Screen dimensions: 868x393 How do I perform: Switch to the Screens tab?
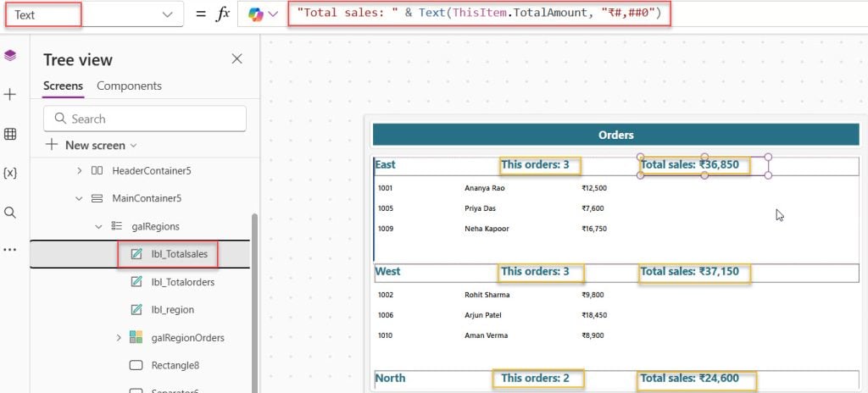click(63, 86)
